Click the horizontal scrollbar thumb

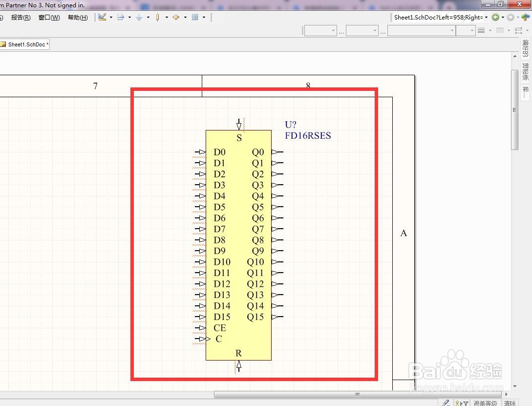(357, 394)
